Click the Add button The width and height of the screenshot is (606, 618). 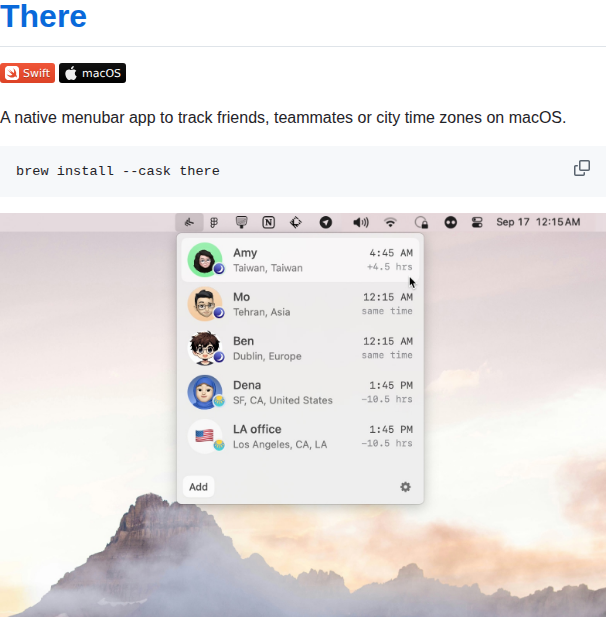[x=198, y=487]
